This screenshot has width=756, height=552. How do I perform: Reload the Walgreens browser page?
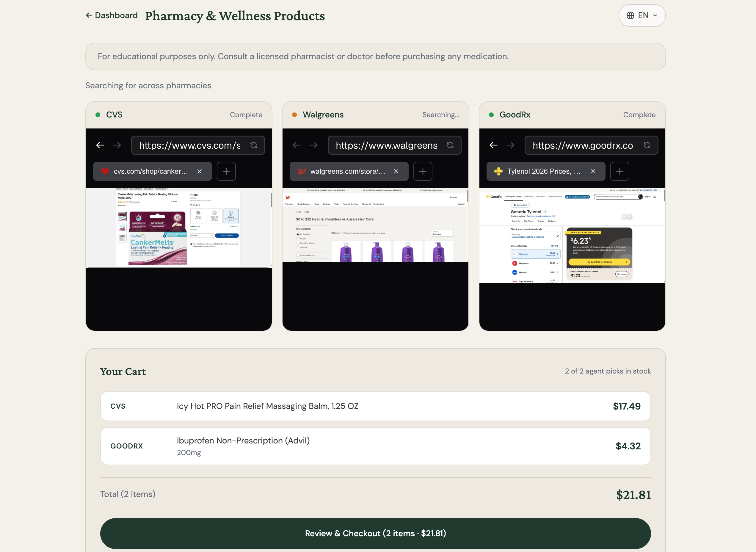(x=450, y=145)
